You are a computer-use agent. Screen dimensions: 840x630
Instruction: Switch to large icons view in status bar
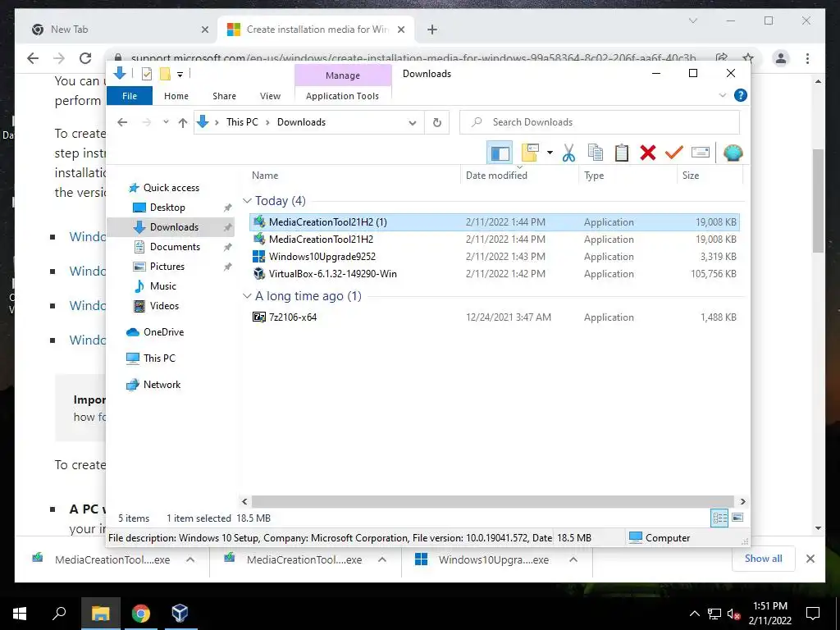737,518
